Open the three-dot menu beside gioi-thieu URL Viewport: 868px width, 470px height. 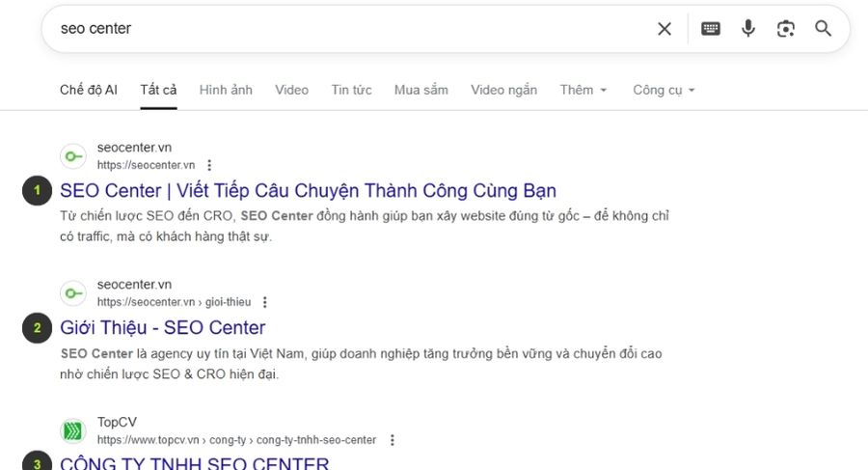tap(265, 302)
